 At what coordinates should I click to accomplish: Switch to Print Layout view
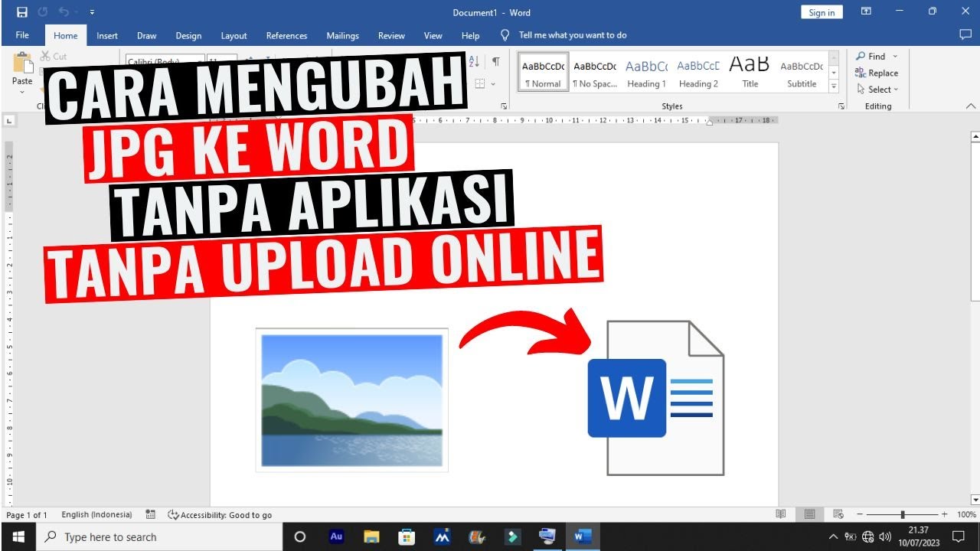coord(809,515)
